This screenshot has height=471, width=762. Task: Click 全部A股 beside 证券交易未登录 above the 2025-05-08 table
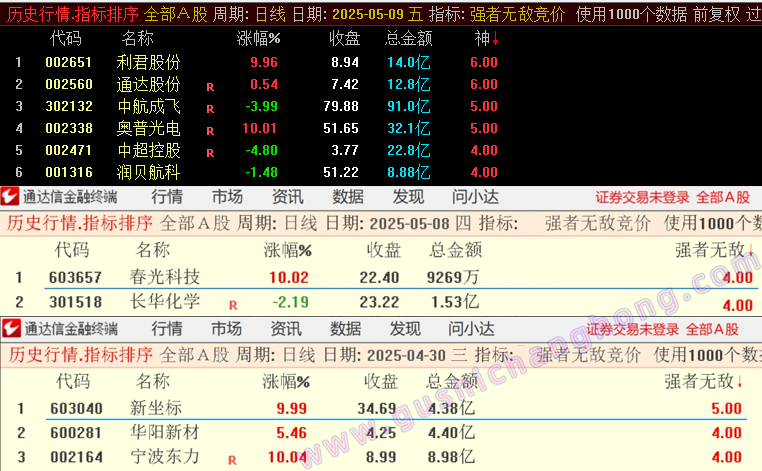click(723, 197)
